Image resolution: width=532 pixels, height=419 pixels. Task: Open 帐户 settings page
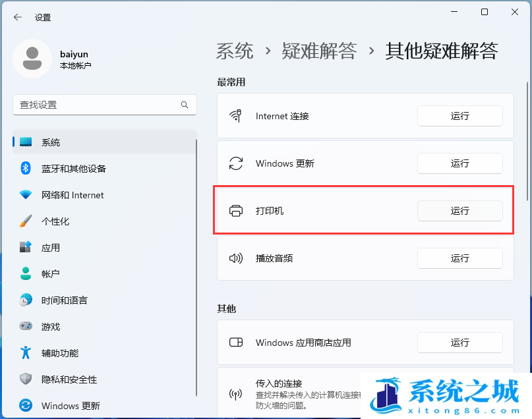[105, 274]
